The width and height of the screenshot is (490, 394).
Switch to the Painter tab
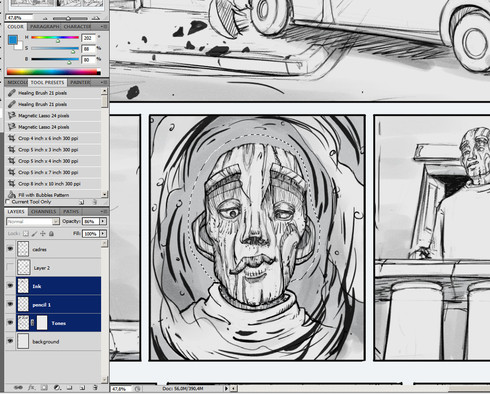pos(80,82)
